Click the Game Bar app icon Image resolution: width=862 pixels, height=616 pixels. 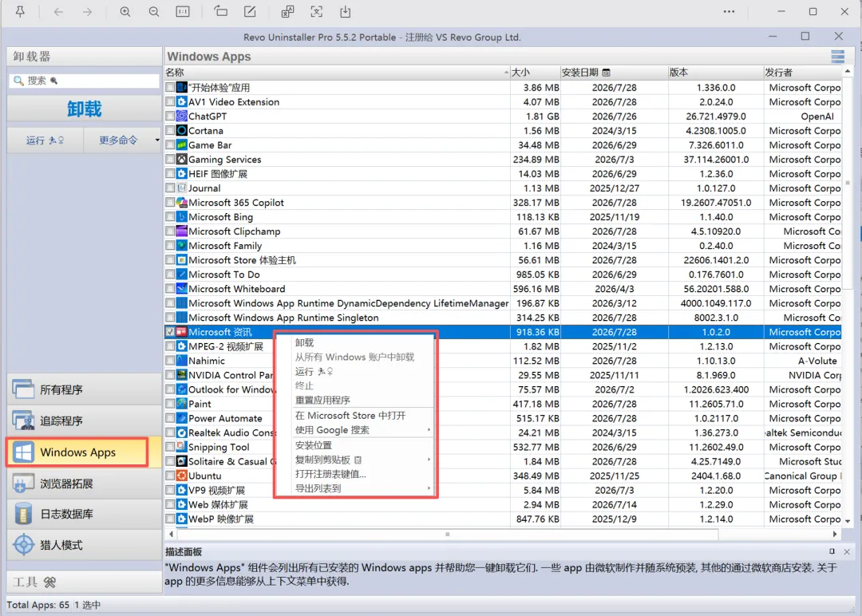[181, 145]
